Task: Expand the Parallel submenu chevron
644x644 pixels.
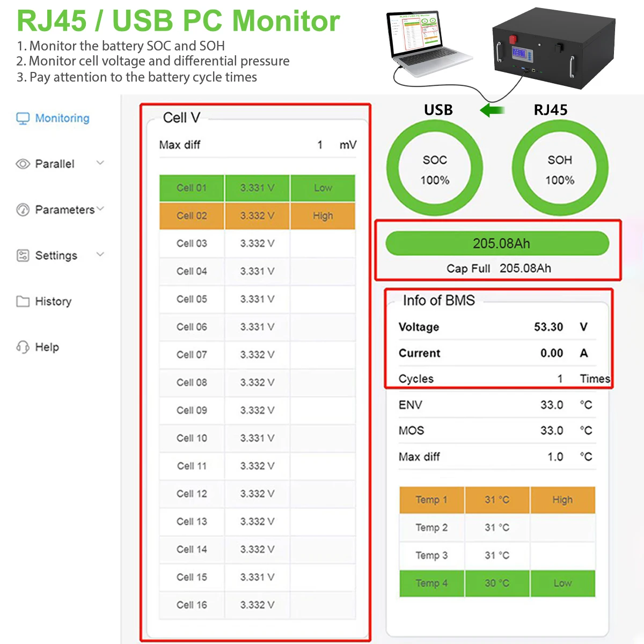Action: tap(100, 163)
